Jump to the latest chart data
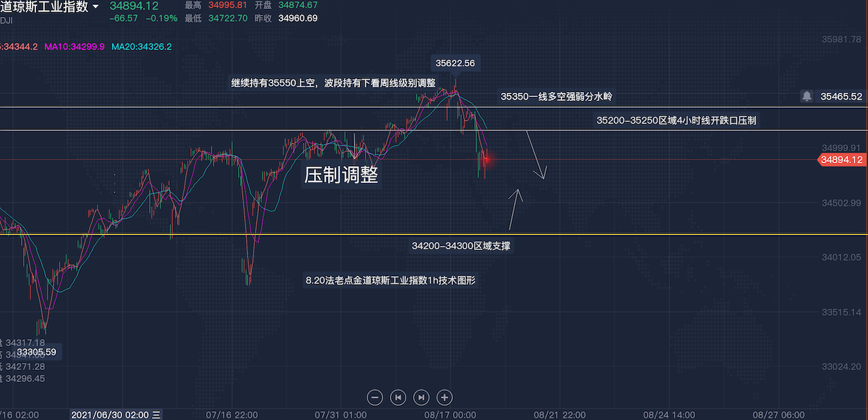The height and width of the screenshot is (420, 868). (421, 398)
